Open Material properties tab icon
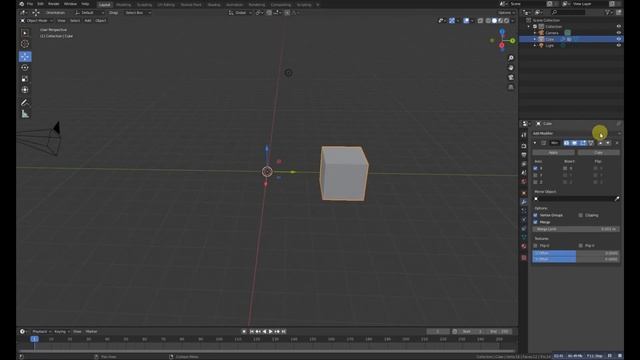The height and width of the screenshot is (360, 640). [524, 246]
